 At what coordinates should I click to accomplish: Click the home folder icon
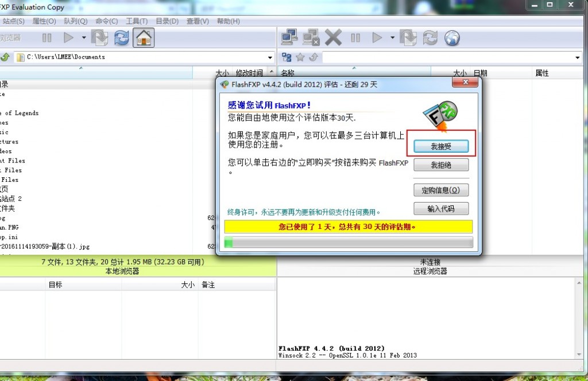point(144,38)
